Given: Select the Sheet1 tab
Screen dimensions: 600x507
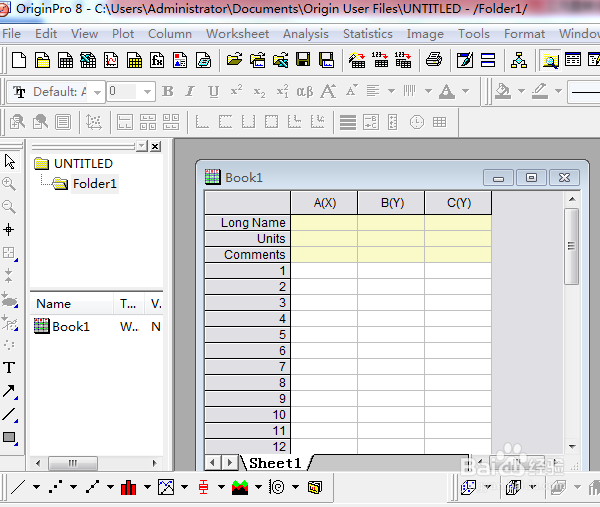Looking at the screenshot, I should click(x=275, y=463).
